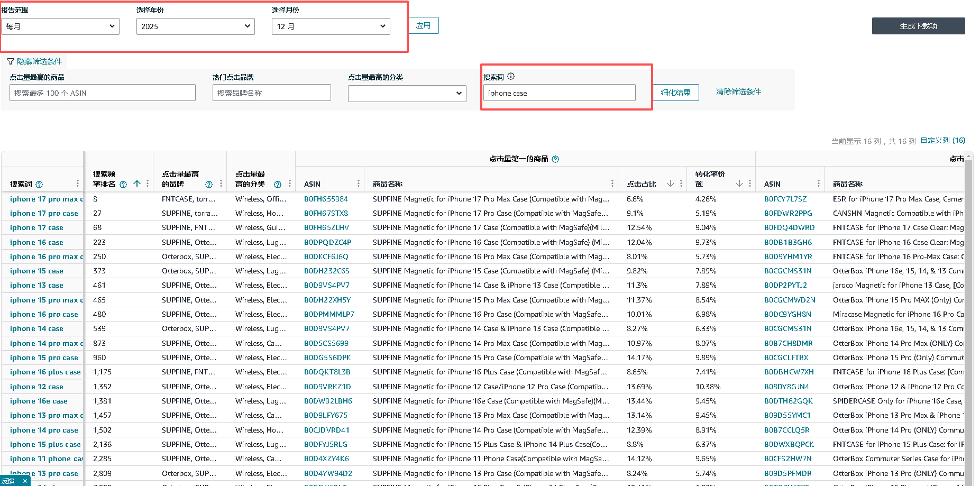Click help icon beside 点击量最高的品牌 header
The image size is (980, 486).
(208, 185)
